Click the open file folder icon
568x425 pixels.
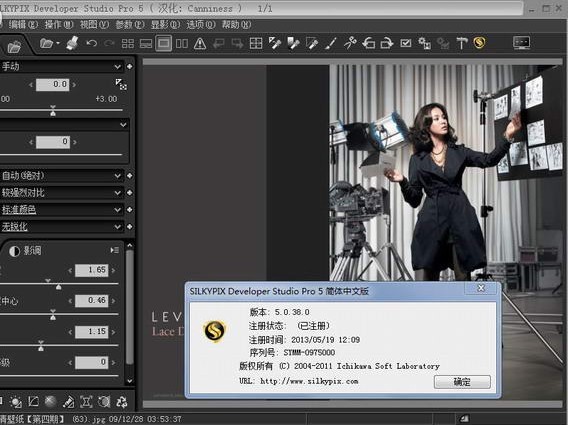coord(47,43)
